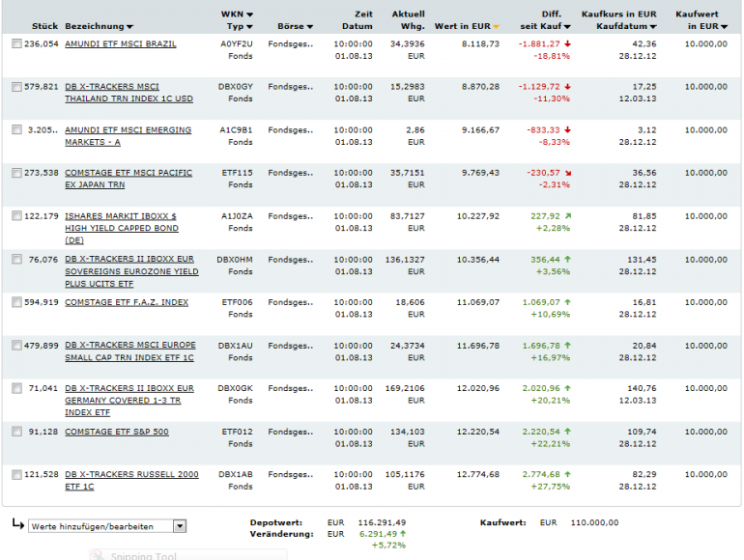Click the Diff. seit Kauf sort arrow

567,27
